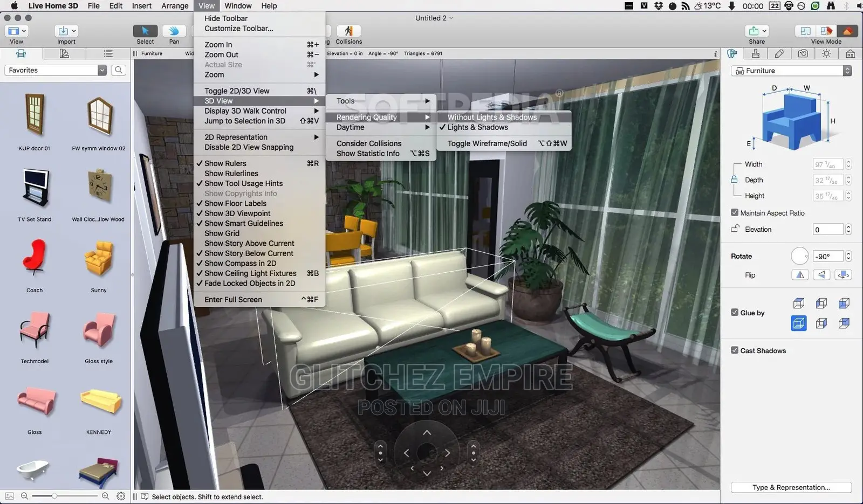The image size is (863, 504).
Task: Open the materials paint inspector tab
Action: click(779, 53)
